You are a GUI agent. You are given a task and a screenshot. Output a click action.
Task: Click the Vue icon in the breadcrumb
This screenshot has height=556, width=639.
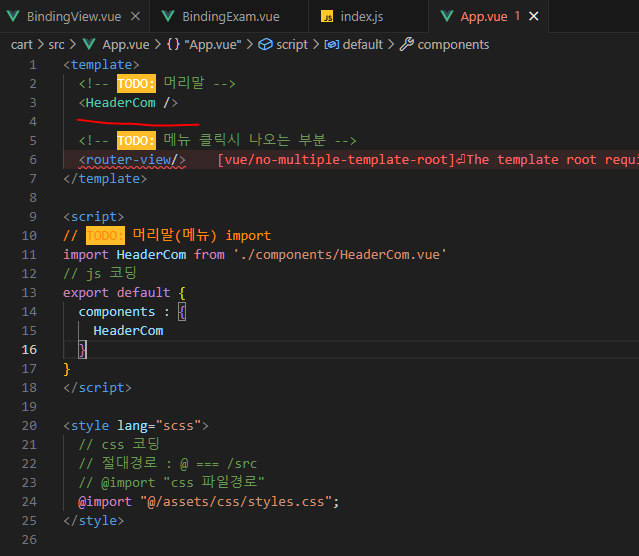click(89, 44)
